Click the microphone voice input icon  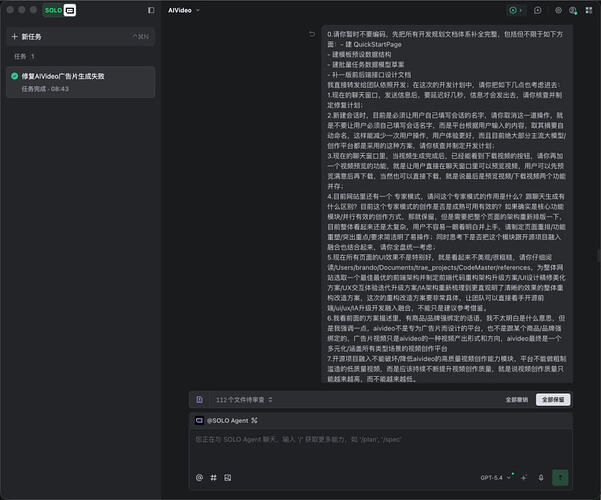[541, 478]
